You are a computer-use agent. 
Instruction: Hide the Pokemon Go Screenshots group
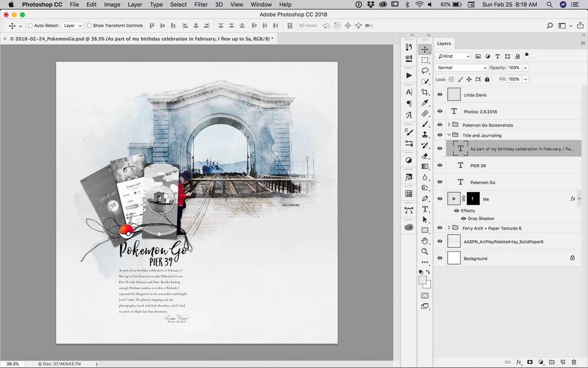[x=440, y=125]
